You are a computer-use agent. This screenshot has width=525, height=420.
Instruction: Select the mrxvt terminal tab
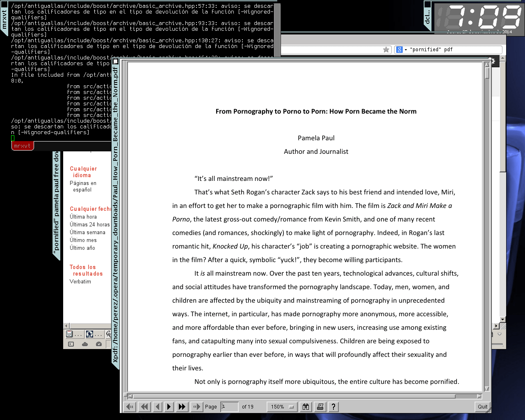pos(22,146)
